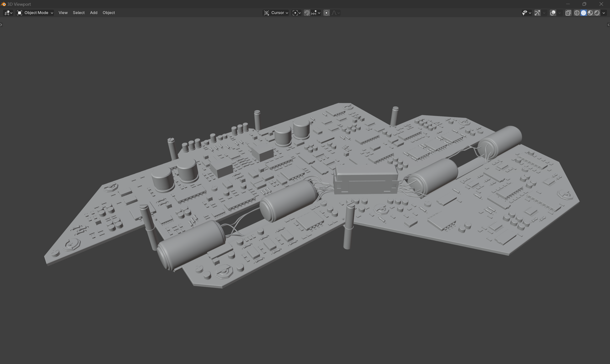
Task: Open the transform pivot point dropdown
Action: coord(296,13)
